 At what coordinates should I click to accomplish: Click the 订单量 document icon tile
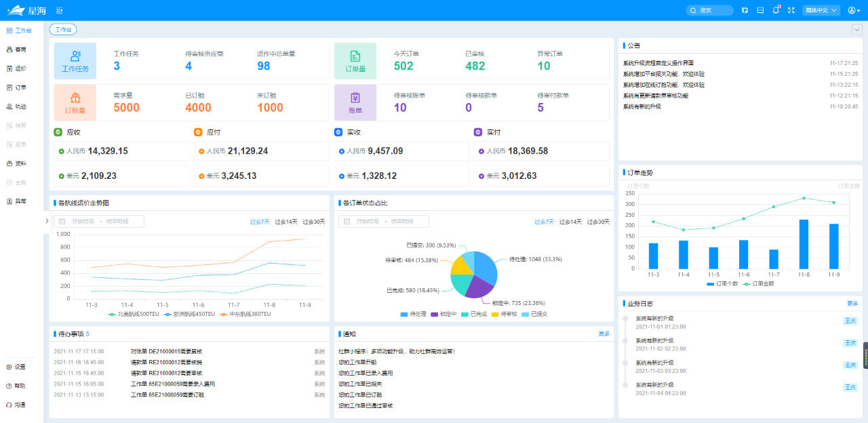point(355,60)
